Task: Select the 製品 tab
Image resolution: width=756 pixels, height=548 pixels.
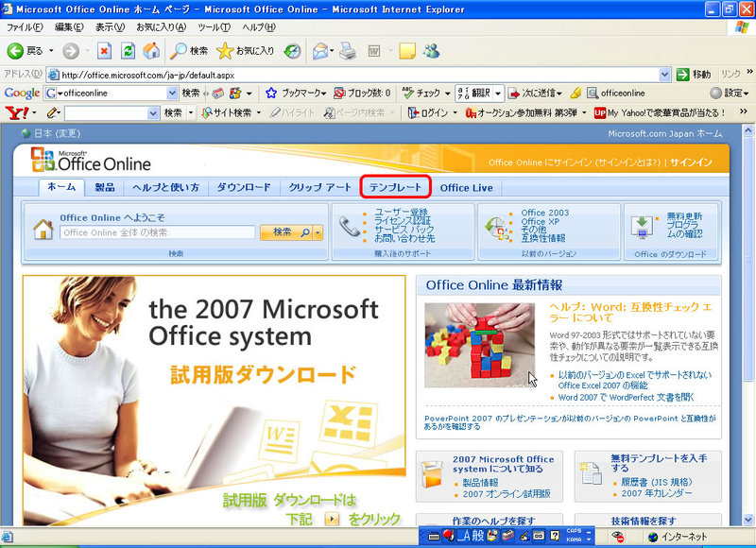Action: tap(105, 187)
